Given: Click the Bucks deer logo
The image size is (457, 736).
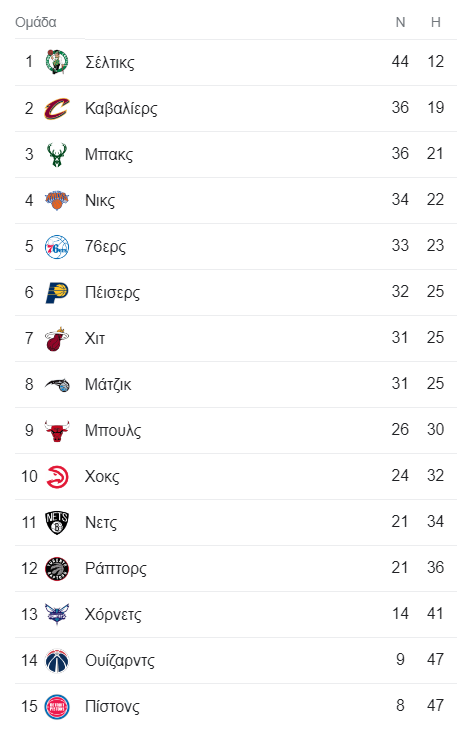Looking at the screenshot, I should pos(57,154).
